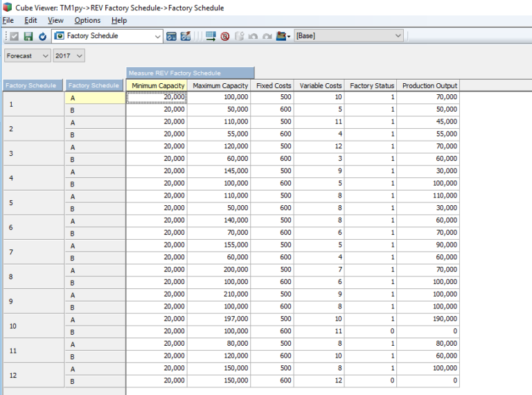The width and height of the screenshot is (532, 395).
Task: Click the automatic recalculate calculator icon
Action: (x=171, y=36)
